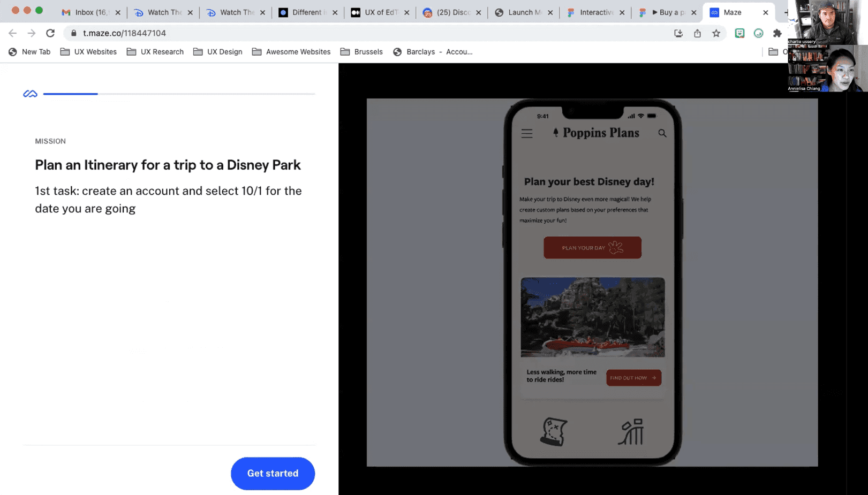Image resolution: width=868 pixels, height=495 pixels.
Task: Go forward in browser history
Action: 32,33
